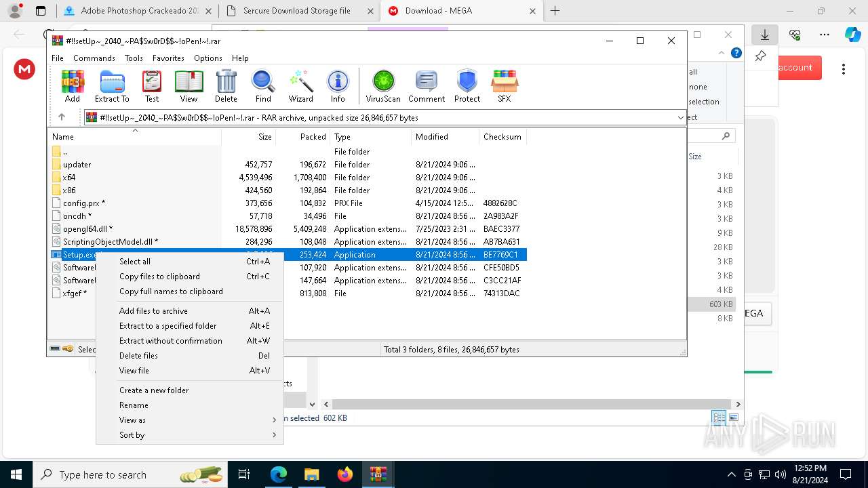This screenshot has height=488, width=868.
Task: Sort file list by Size column
Action: click(x=249, y=137)
